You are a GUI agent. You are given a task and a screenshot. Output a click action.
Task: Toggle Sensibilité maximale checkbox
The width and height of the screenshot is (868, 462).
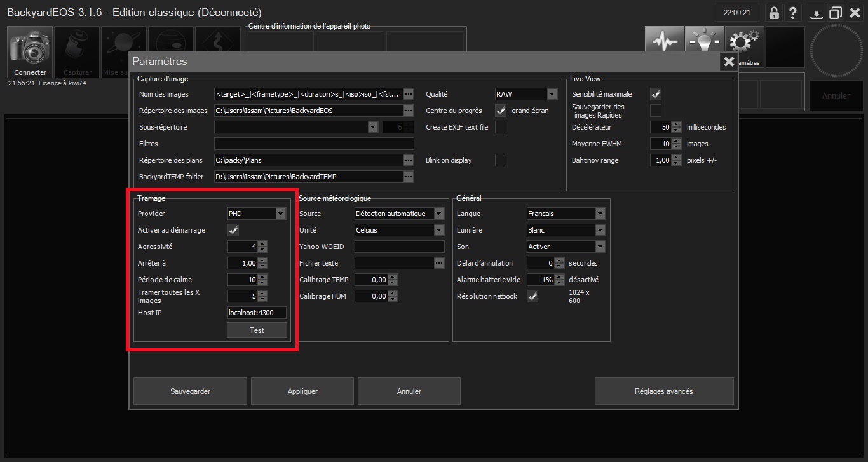[x=656, y=94]
